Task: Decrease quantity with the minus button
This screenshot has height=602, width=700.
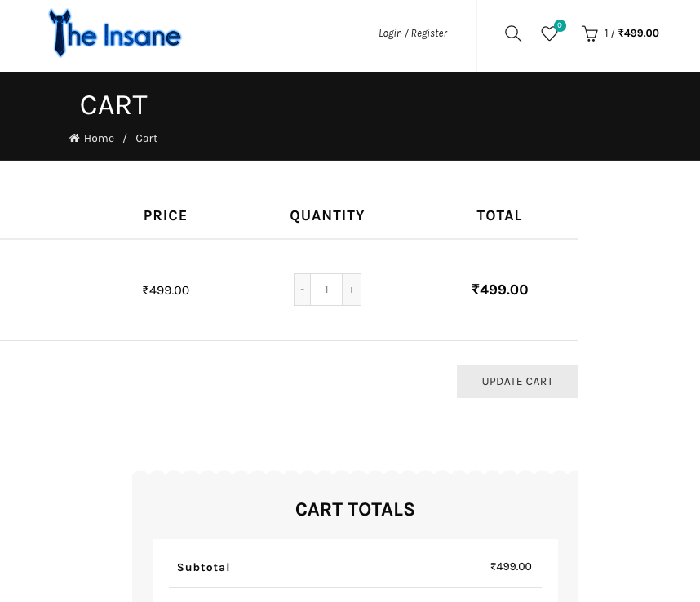Action: 302,290
